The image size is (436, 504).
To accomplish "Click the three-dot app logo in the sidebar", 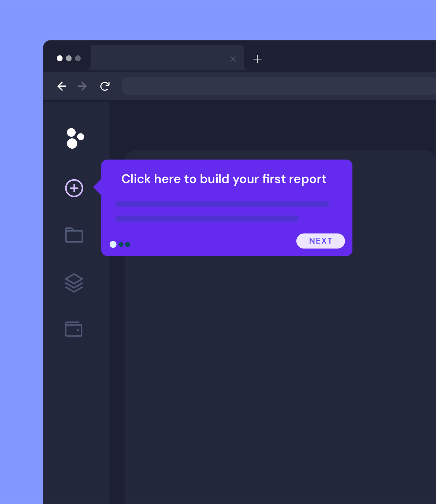I will 75,138.
